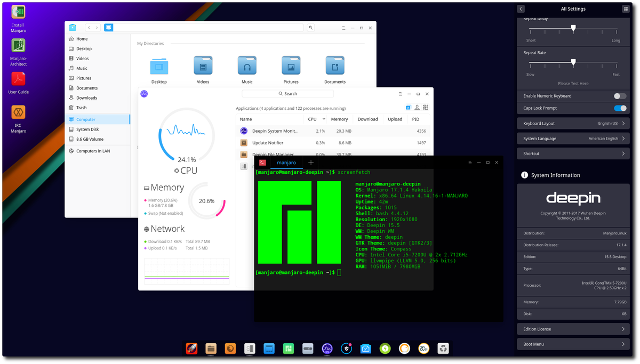Show applications view in System Monitor
Image resolution: width=640 pixels, height=364 pixels.
tap(409, 107)
